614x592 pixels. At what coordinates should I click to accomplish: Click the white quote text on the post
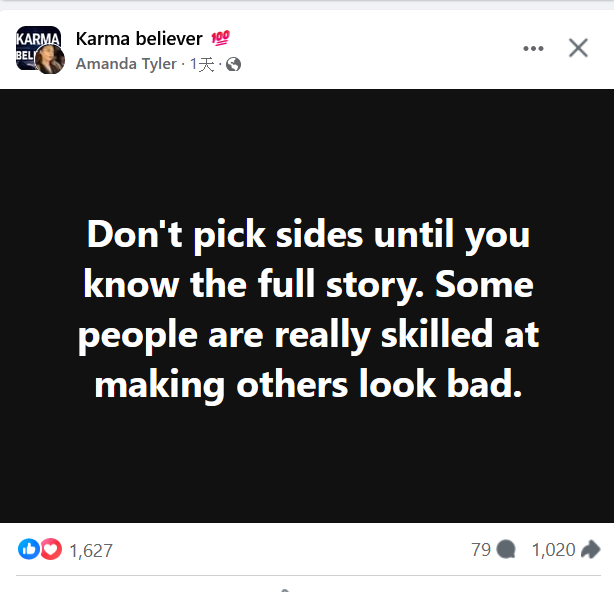pyautogui.click(x=307, y=309)
